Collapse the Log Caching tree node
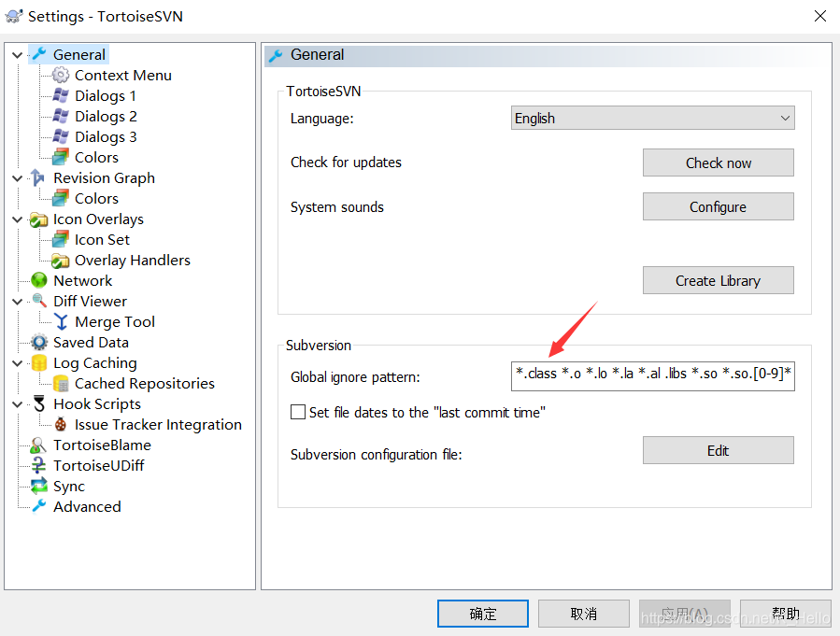 (17, 363)
